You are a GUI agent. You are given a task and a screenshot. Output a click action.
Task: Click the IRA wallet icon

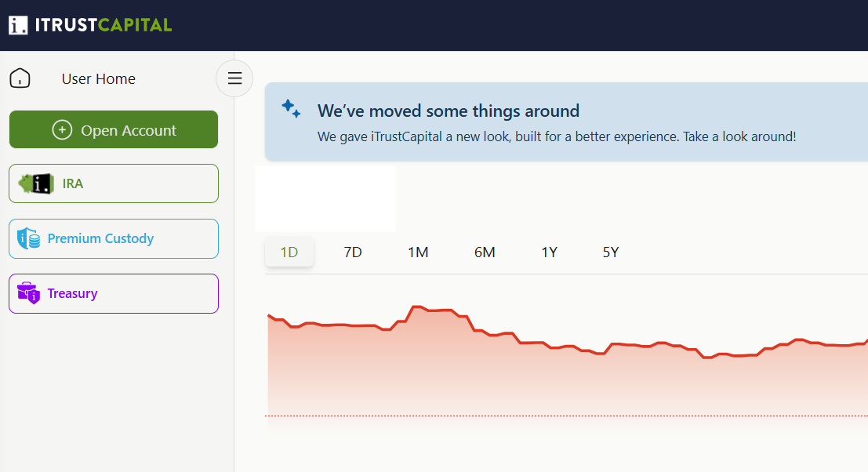[x=36, y=183]
